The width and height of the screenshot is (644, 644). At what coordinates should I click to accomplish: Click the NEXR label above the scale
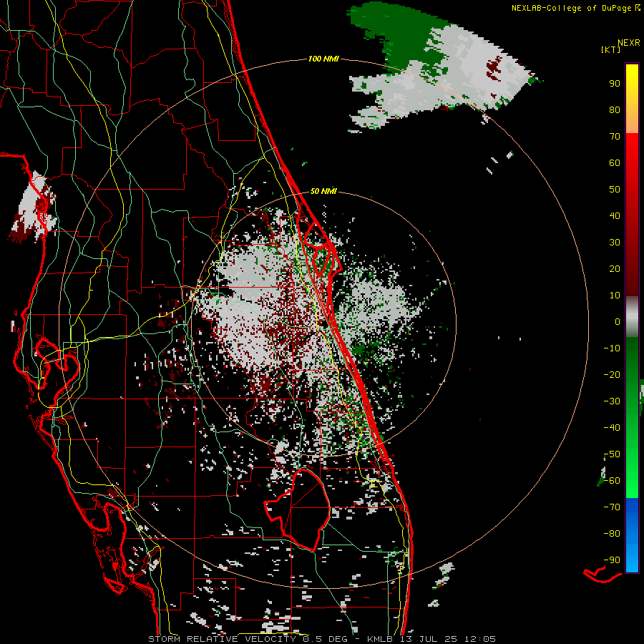point(629,43)
